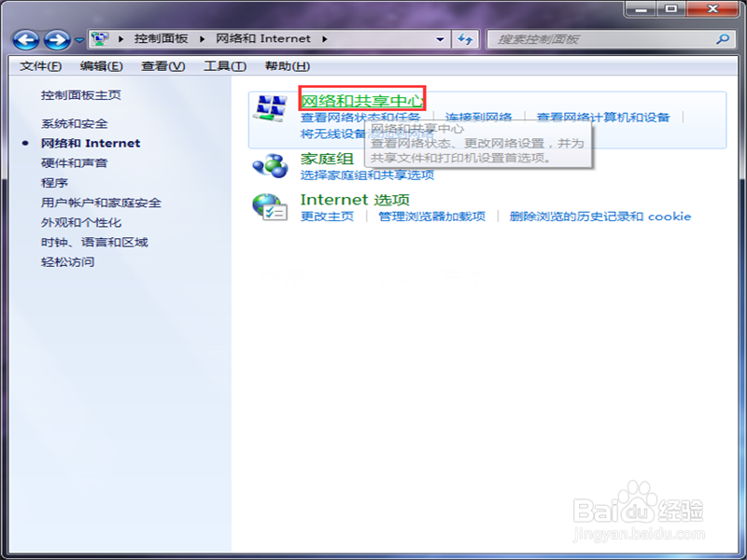
Task: Click the back navigation arrow
Action: pyautogui.click(x=24, y=39)
